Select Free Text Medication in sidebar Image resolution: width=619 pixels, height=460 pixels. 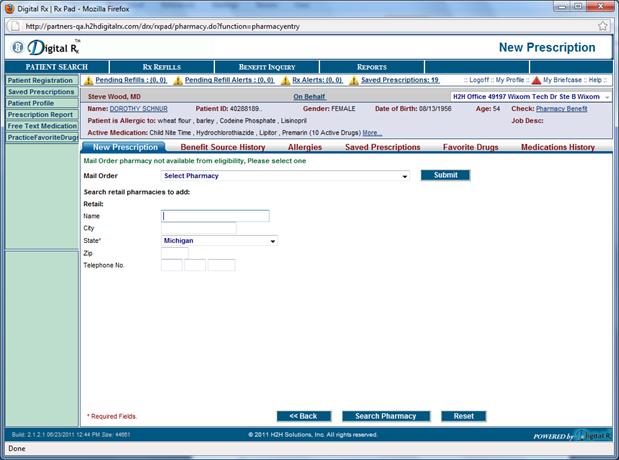42,126
